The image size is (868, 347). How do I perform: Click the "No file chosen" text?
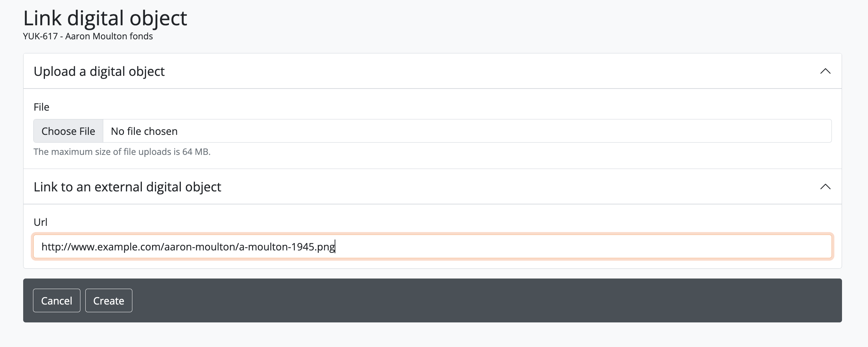tap(144, 131)
